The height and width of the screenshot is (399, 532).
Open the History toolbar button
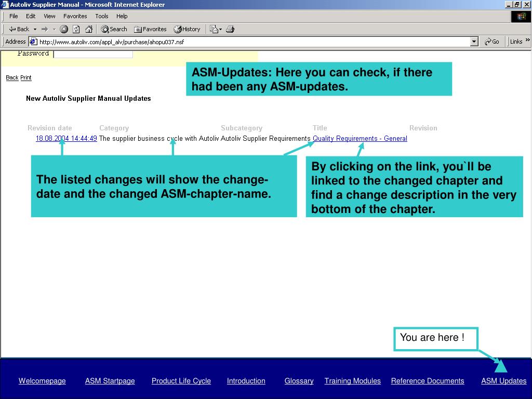(x=187, y=29)
